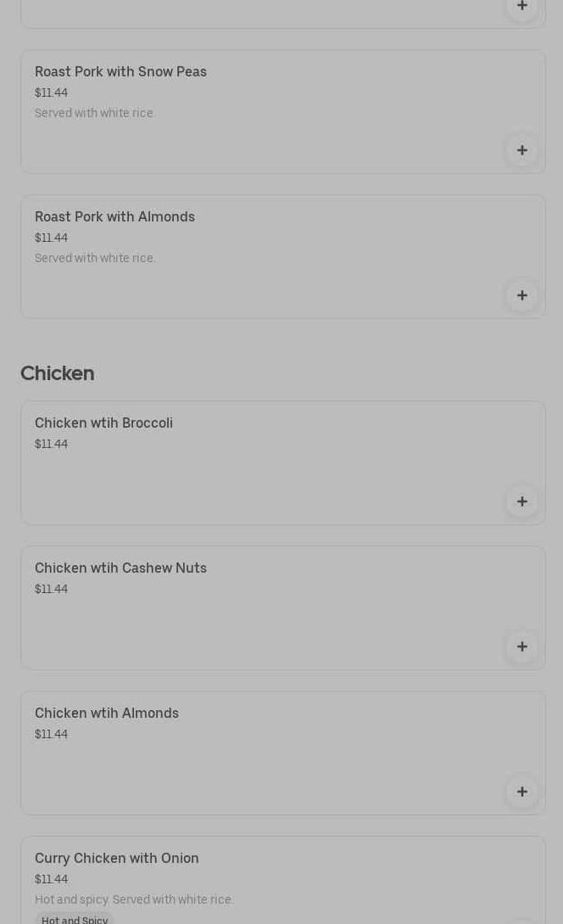Open Roast Pork with Snow Peas title
Screen dimensions: 563x924
(x=120, y=72)
